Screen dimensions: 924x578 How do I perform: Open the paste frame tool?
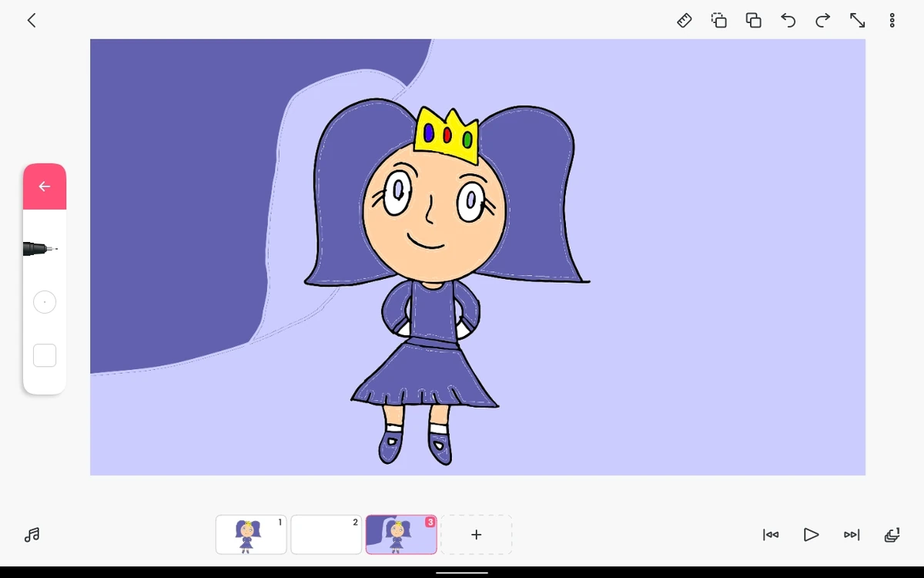coord(718,20)
